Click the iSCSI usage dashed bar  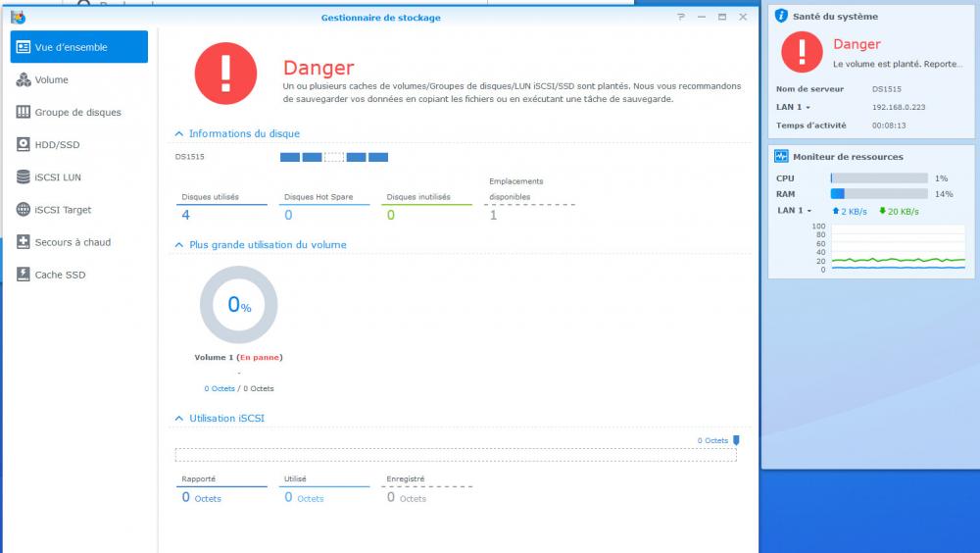click(456, 455)
